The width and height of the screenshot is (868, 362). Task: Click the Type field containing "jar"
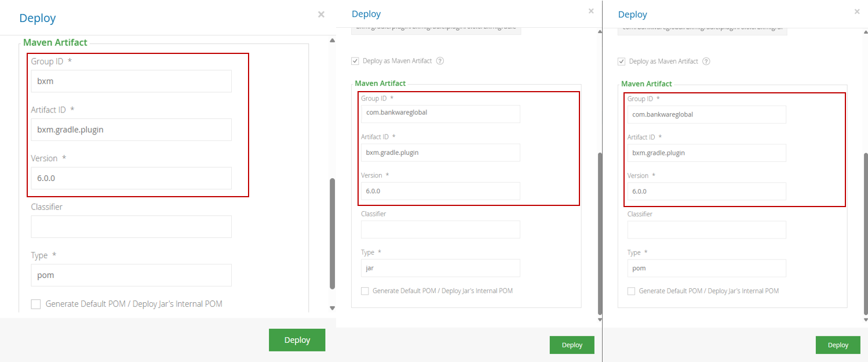pos(440,268)
